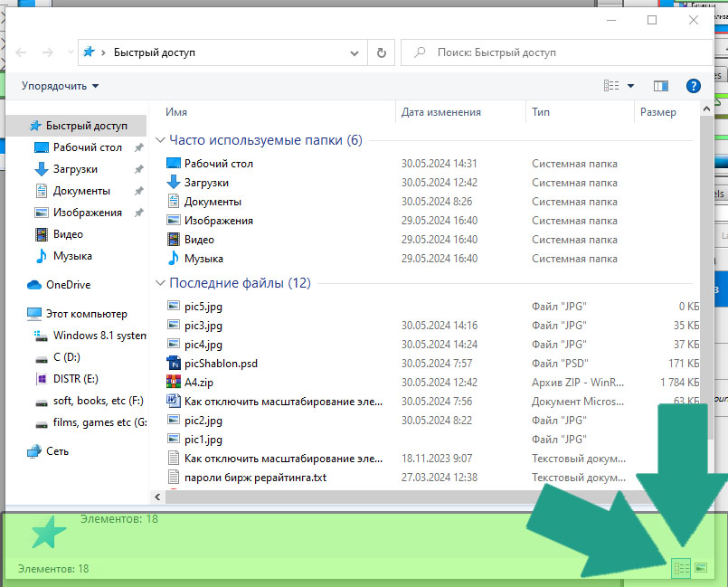
Task: Select the picShablon.psd file icon
Action: pyautogui.click(x=175, y=364)
